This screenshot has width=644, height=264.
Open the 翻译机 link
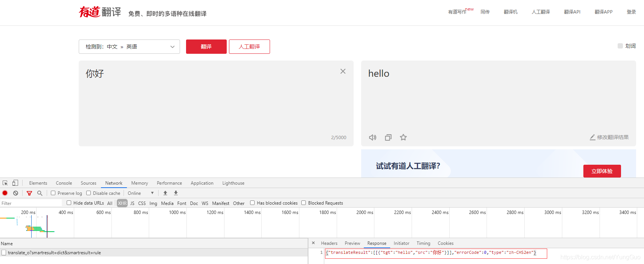[511, 12]
